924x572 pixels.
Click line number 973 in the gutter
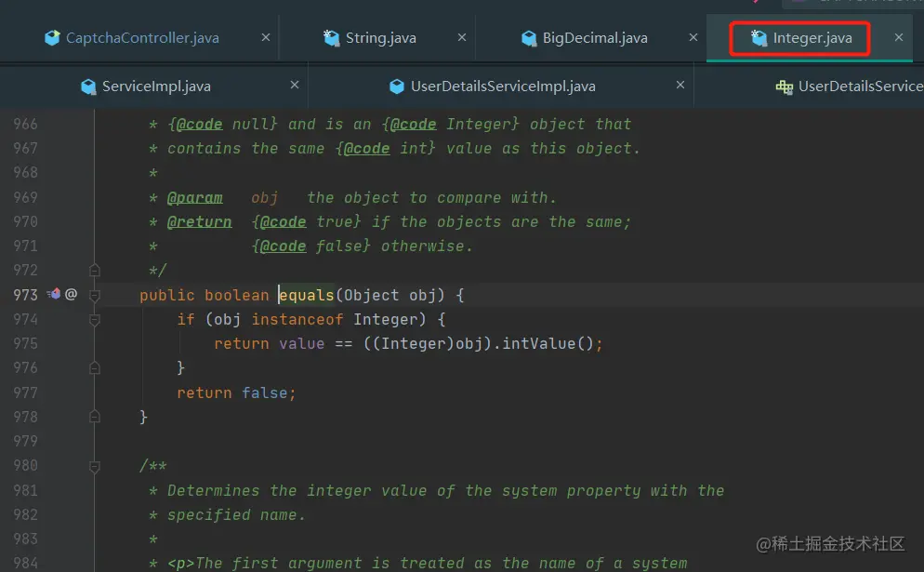click(x=25, y=295)
